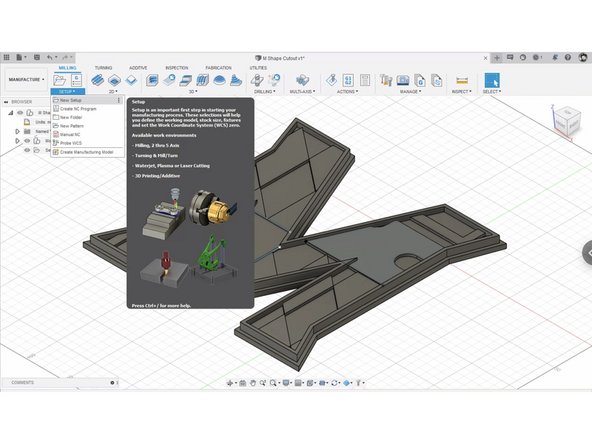This screenshot has width=592, height=444.
Task: Click the Bore/hole recognition icon next to Drill
Action: pyautogui.click(x=274, y=80)
